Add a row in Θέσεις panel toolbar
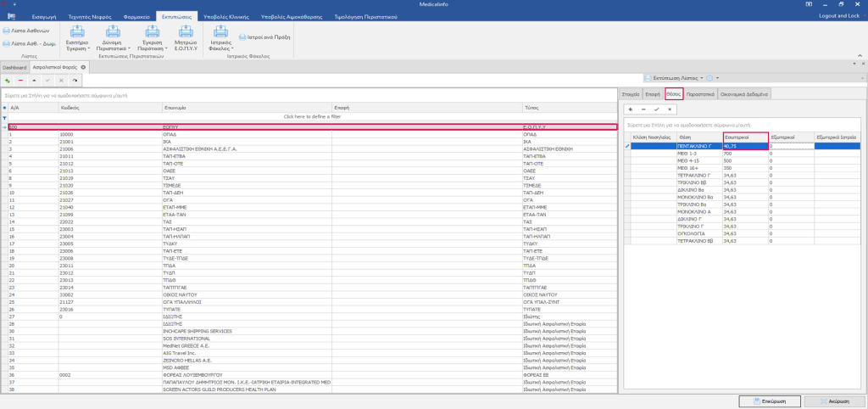The image size is (868, 409). point(629,109)
